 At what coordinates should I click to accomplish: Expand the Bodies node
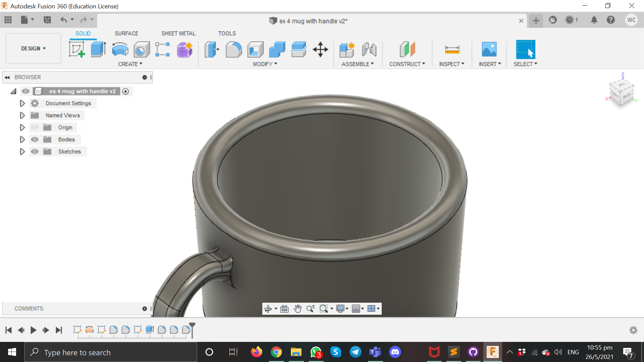pos(22,139)
